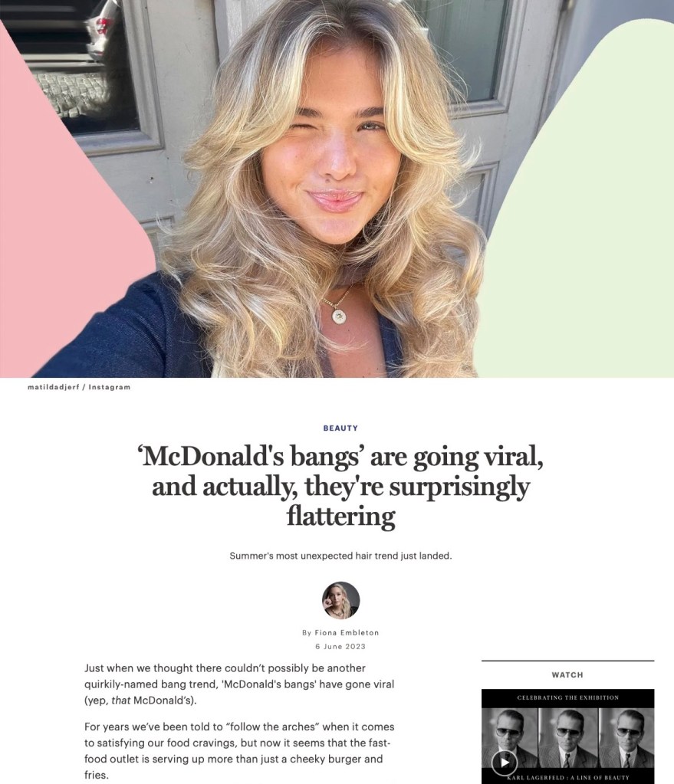The width and height of the screenshot is (674, 784).
Task: Click the 6 June 2023 publish date
Action: tap(340, 647)
